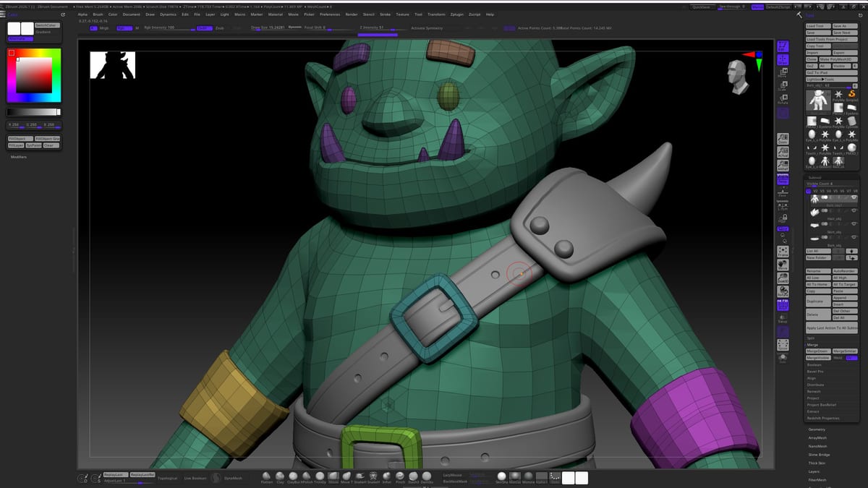Click the MergeDown button

(817, 351)
